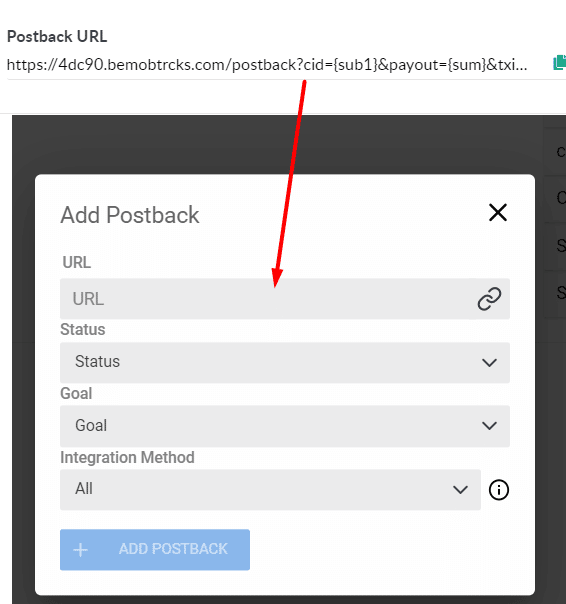Open the Integration Method info icon

click(499, 490)
